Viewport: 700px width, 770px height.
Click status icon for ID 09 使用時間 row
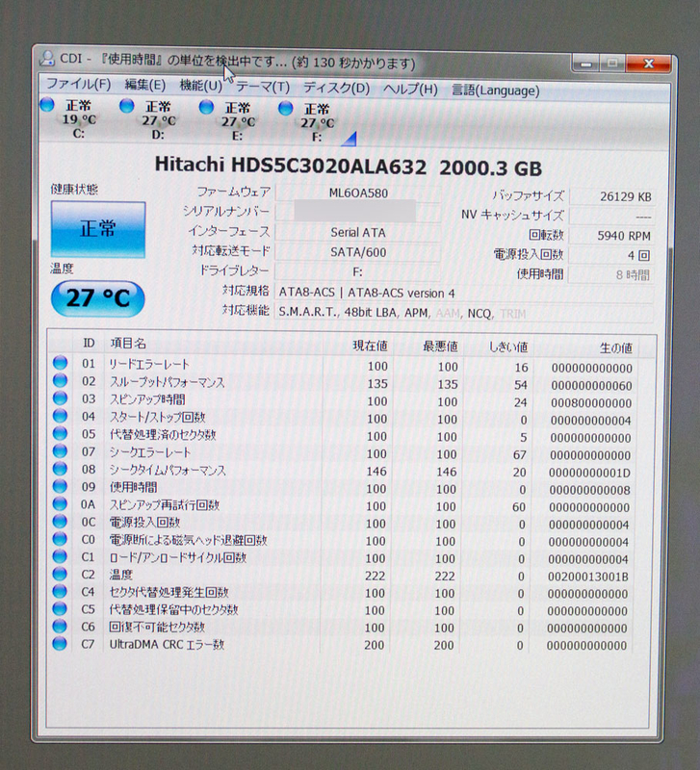pos(60,486)
